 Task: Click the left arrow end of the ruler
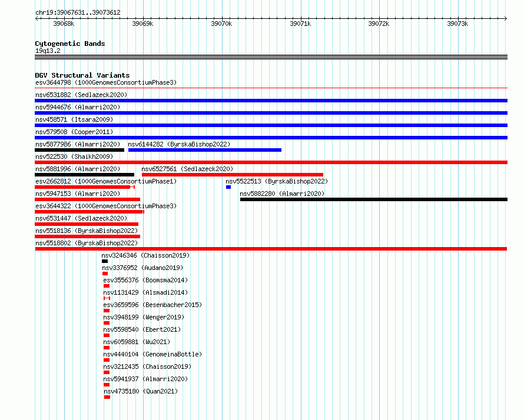37,18
